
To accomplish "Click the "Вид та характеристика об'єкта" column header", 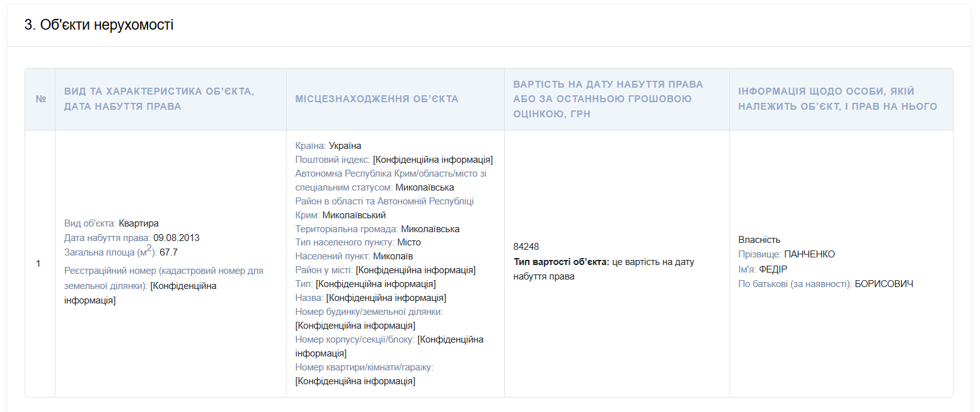I will 159,99.
